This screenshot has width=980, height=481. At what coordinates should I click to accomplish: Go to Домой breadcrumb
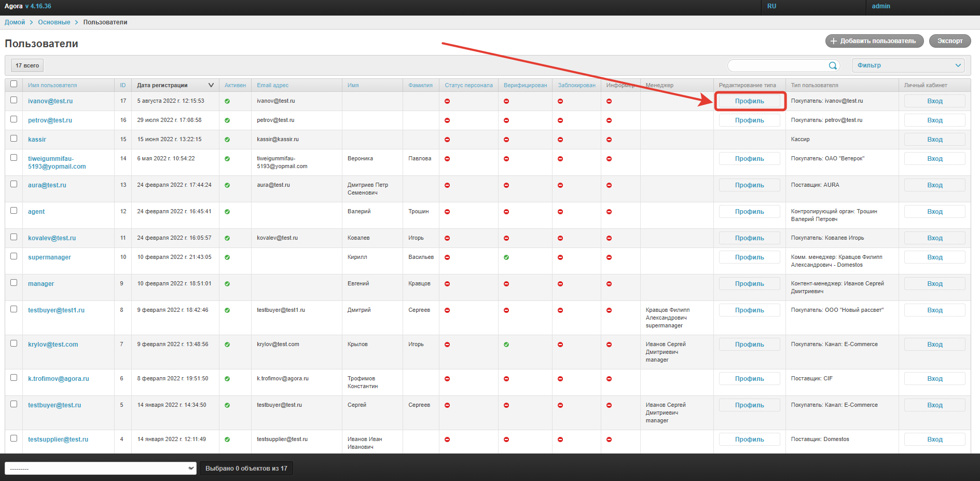(x=15, y=22)
